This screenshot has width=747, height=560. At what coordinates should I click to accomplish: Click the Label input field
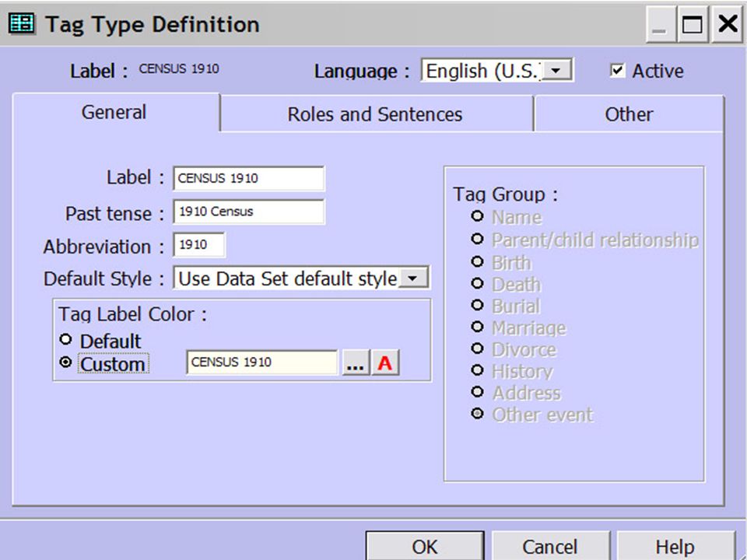click(249, 178)
